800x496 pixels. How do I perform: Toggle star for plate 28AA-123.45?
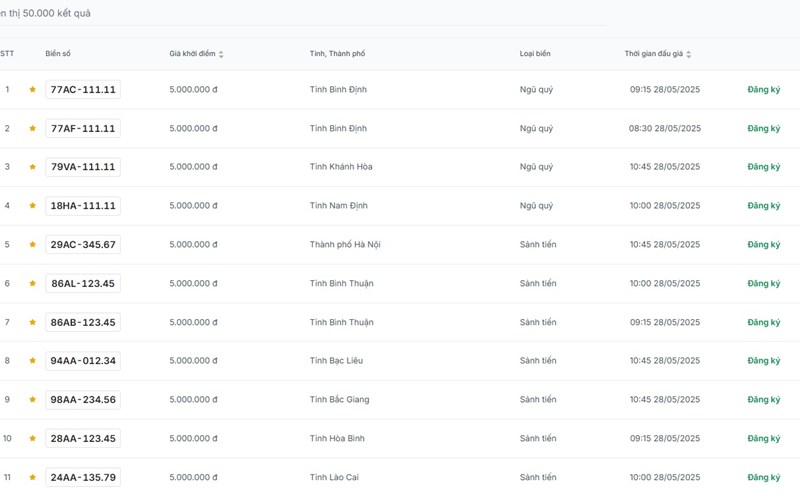pyautogui.click(x=32, y=439)
